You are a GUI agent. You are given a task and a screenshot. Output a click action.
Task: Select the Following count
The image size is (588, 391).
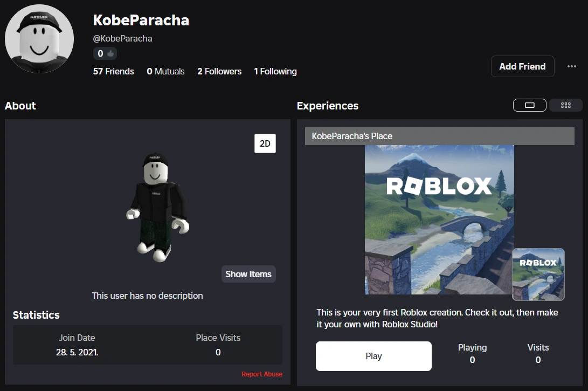(x=275, y=71)
